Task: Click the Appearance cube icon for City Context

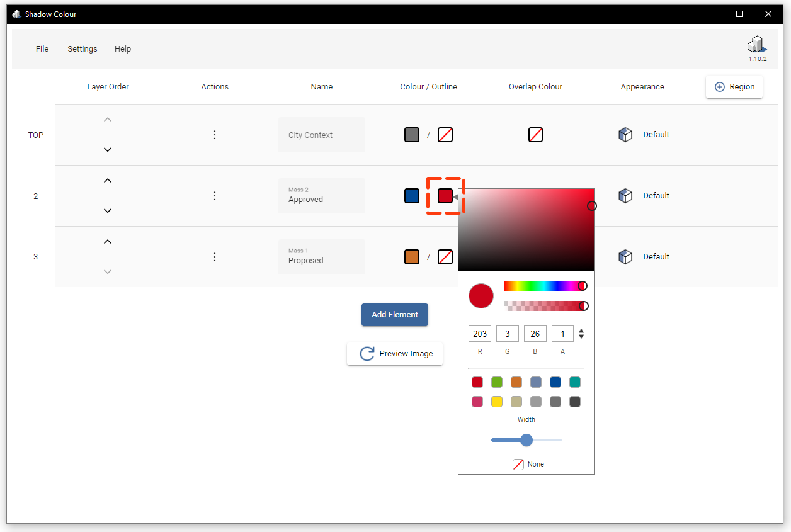Action: (625, 134)
